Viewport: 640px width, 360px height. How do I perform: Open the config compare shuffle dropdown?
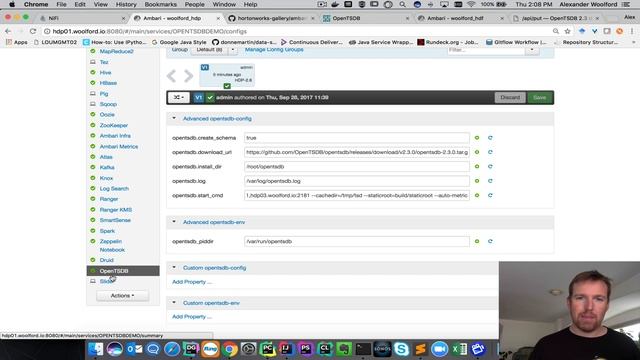178,98
